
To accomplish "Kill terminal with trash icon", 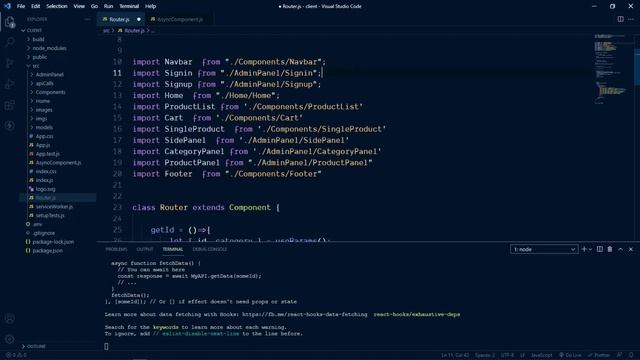I will pyautogui.click(x=610, y=249).
